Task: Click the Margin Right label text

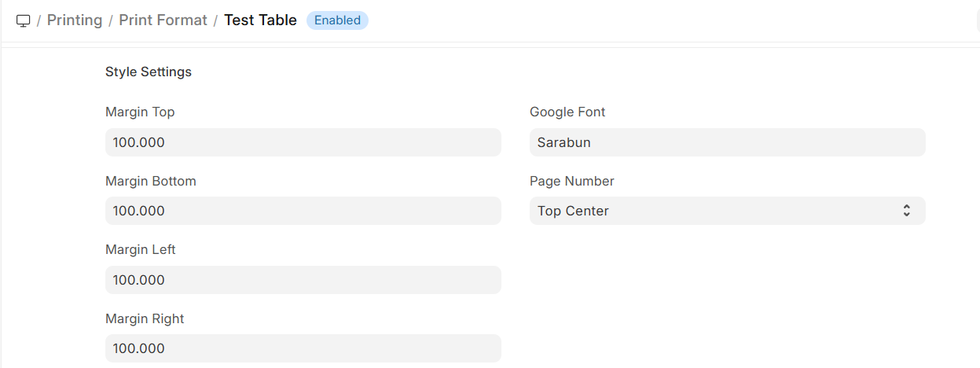Action: (145, 318)
